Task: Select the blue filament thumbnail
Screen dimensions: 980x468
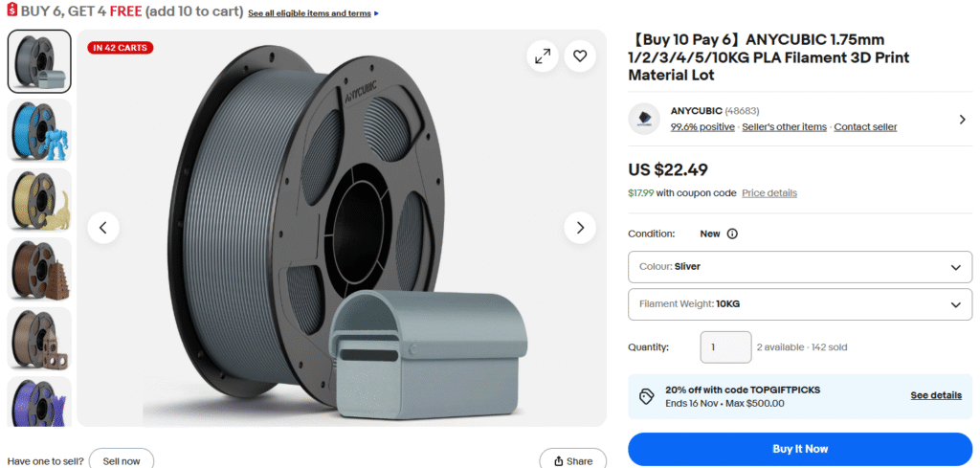Action: [39, 130]
